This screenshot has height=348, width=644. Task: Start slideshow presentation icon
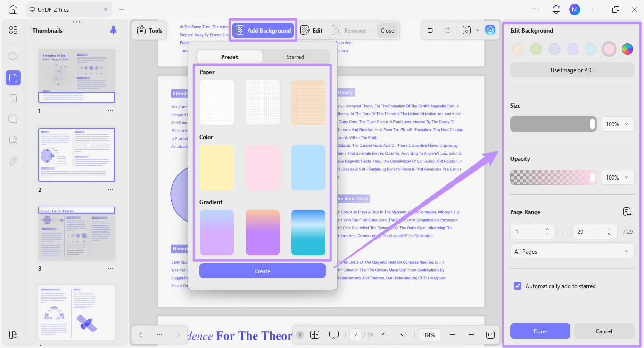[334, 335]
